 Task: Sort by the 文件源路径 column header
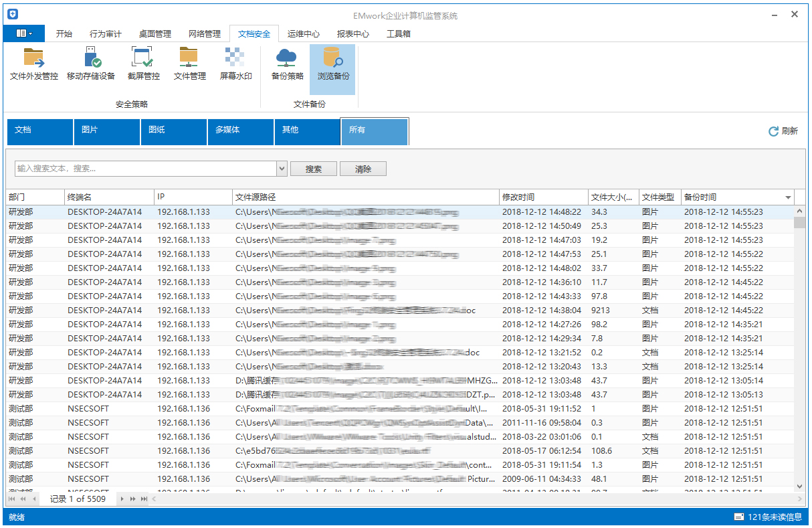[x=365, y=197]
